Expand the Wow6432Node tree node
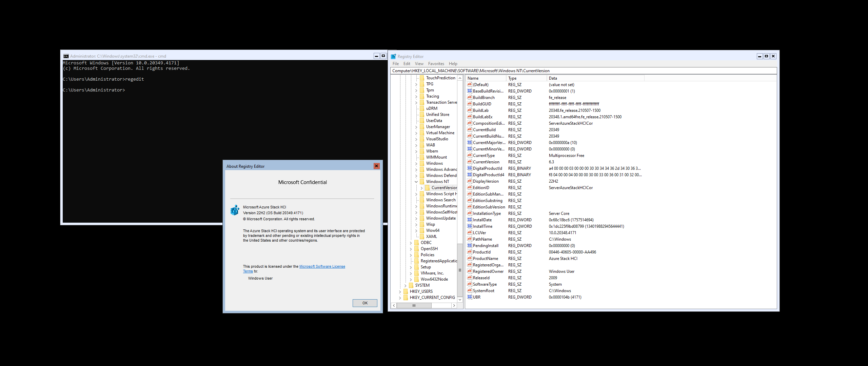This screenshot has width=868, height=366. 411,279
